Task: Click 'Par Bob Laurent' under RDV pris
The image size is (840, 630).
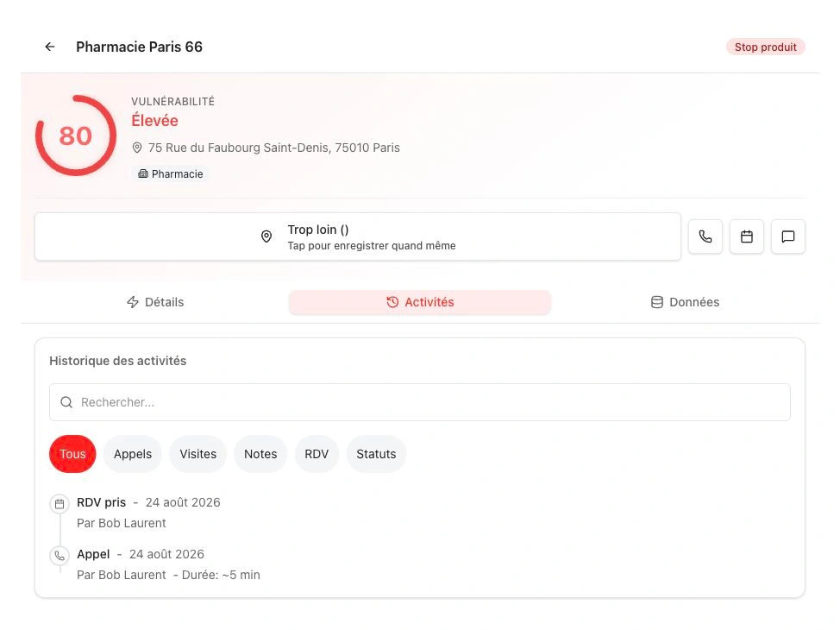Action: click(x=121, y=523)
